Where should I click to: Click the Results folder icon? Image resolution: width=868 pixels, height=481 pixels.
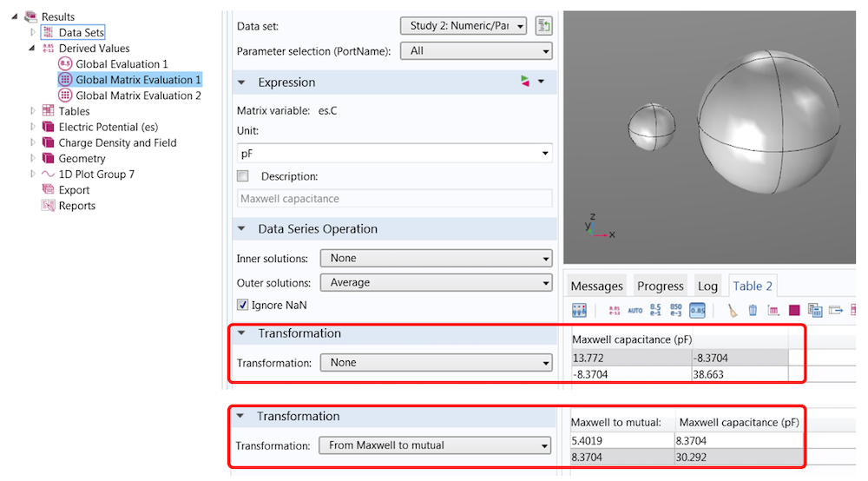coord(31,16)
